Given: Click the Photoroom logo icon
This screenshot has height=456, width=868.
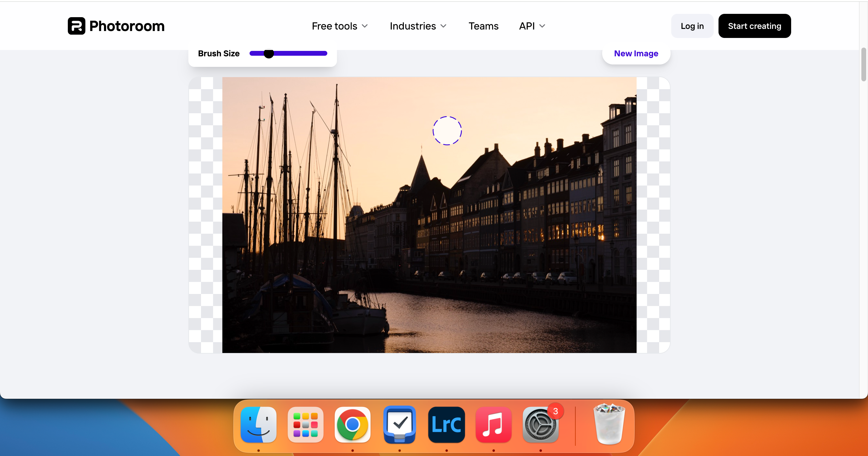Looking at the screenshot, I should (x=76, y=25).
